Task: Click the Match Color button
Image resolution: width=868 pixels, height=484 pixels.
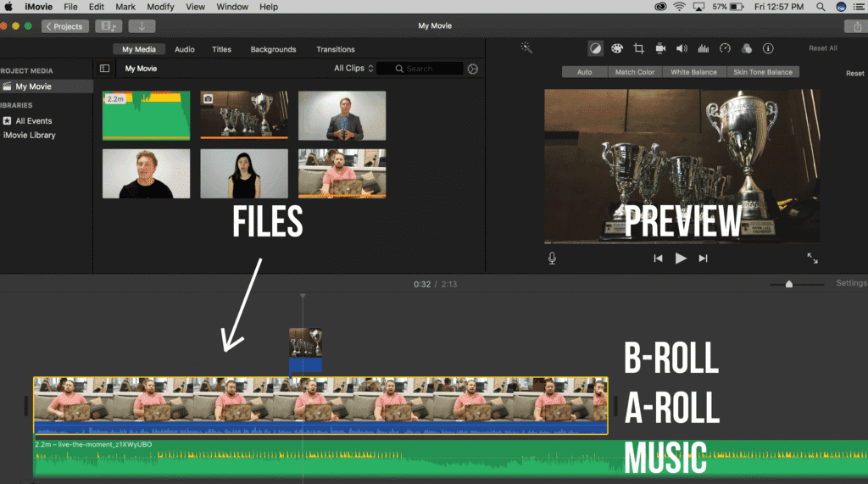Action: 634,72
